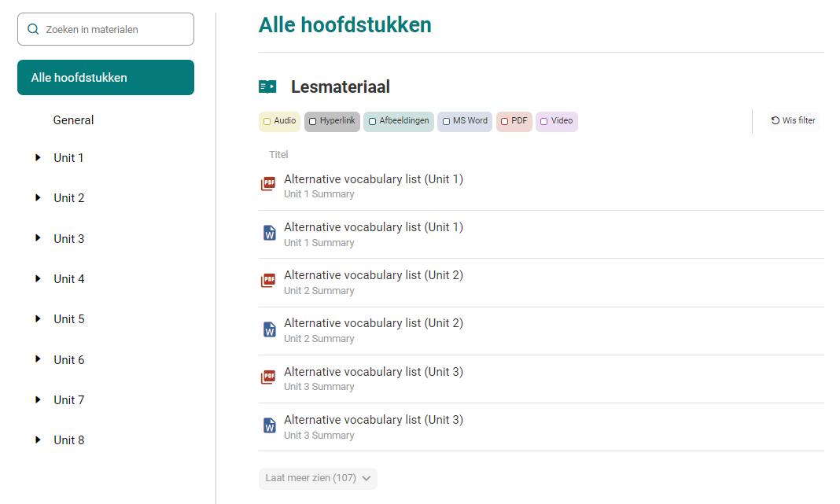840x504 pixels.
Task: Click the Word icon for Unit 3 vocabulary list
Action: pos(270,426)
